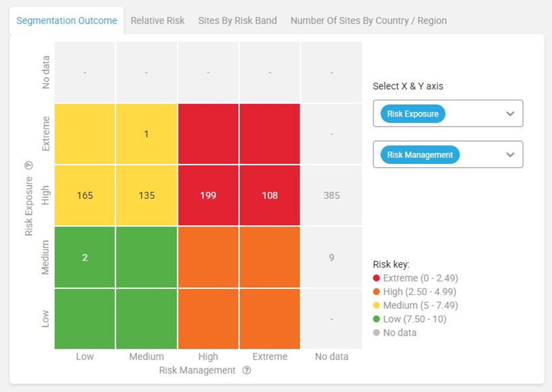Select the yellow cell with 165 sites

pos(85,195)
